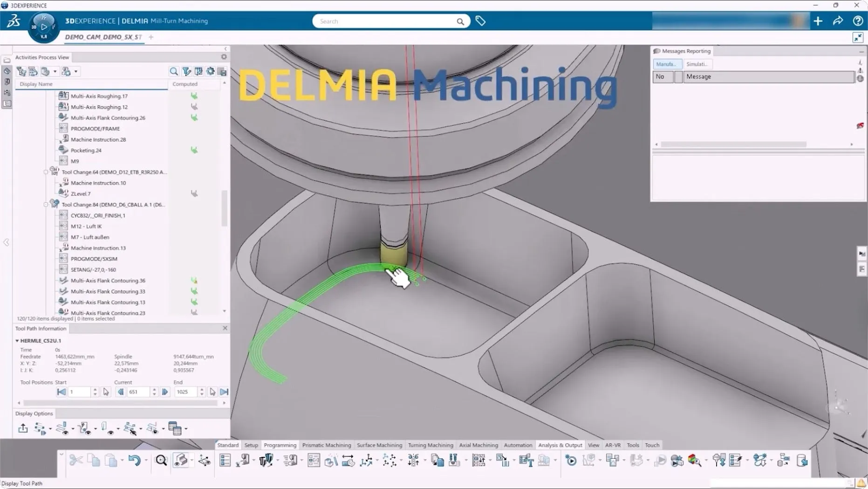Collapse the Tool Change.64 tree node
Viewport: 868px width, 489px height.
pyautogui.click(x=46, y=172)
